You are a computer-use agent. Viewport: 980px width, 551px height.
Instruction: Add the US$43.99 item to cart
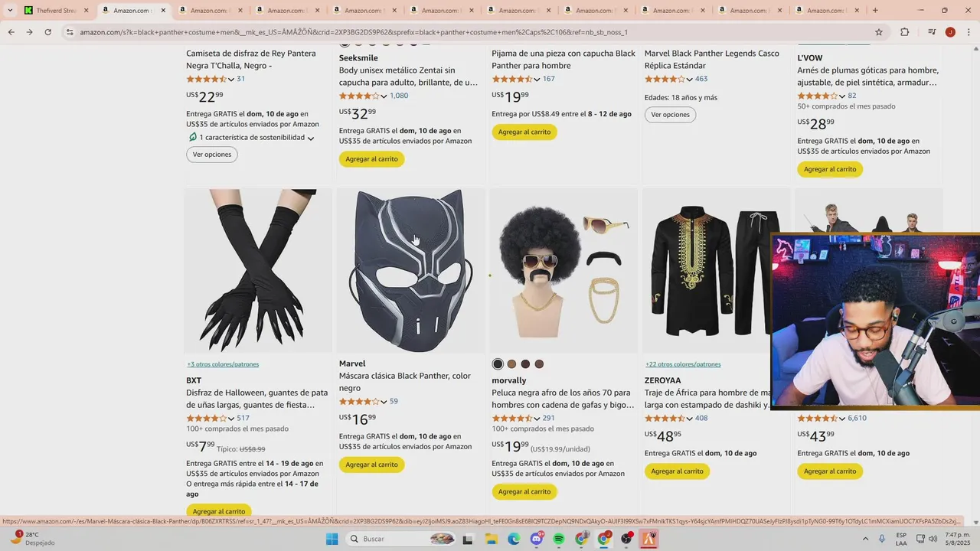(830, 471)
